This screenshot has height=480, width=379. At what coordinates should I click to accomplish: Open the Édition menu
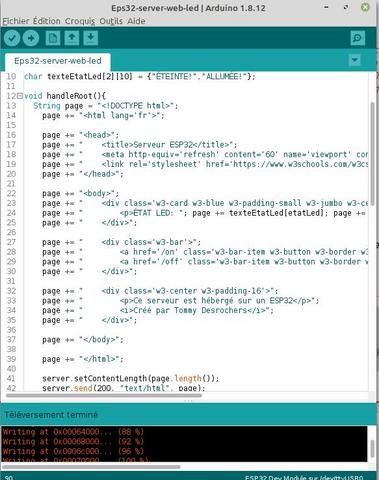47,21
